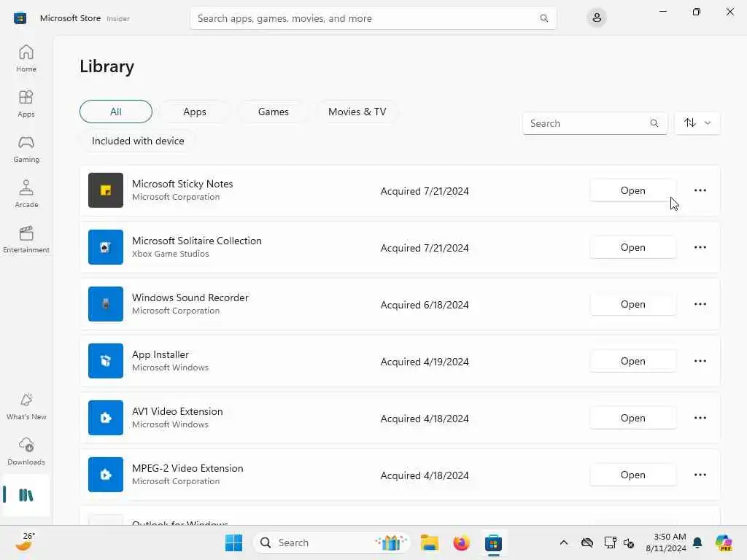The image size is (747, 560).
Task: Open the Windows Start menu
Action: [x=233, y=542]
